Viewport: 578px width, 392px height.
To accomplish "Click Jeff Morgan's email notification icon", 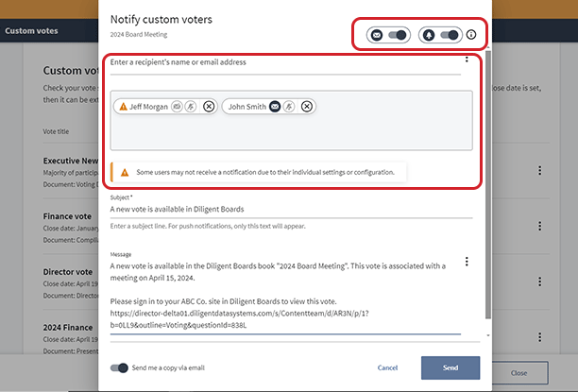I will tap(177, 107).
